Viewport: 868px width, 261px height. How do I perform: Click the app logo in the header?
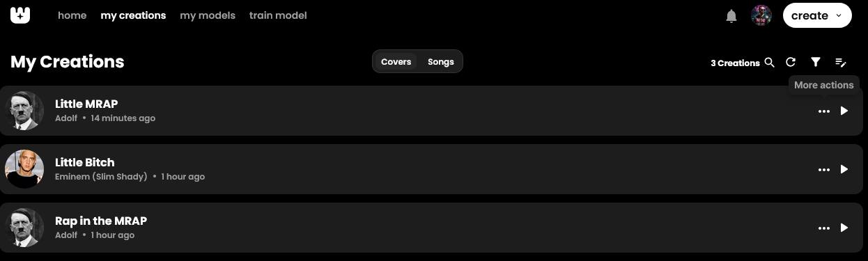pyautogui.click(x=20, y=15)
